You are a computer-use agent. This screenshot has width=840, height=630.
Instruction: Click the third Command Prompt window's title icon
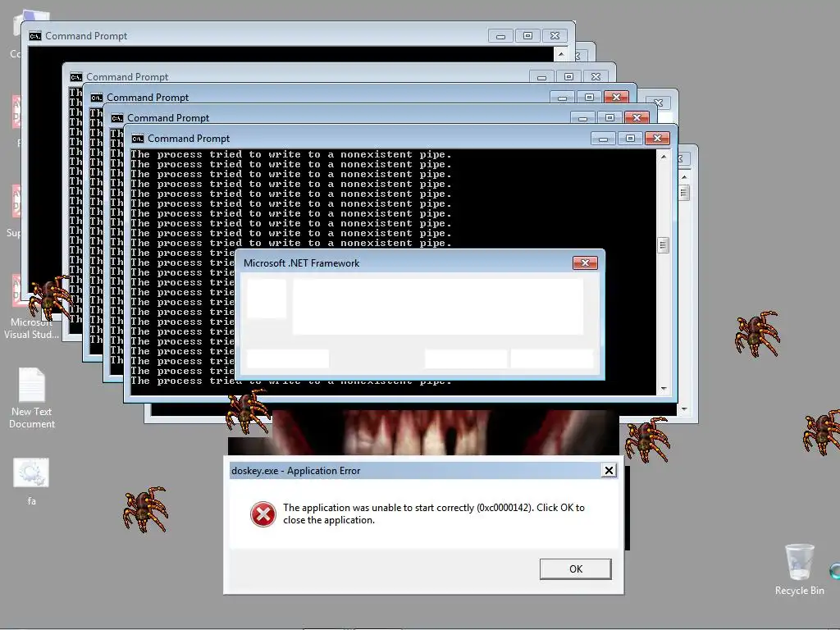[97, 98]
